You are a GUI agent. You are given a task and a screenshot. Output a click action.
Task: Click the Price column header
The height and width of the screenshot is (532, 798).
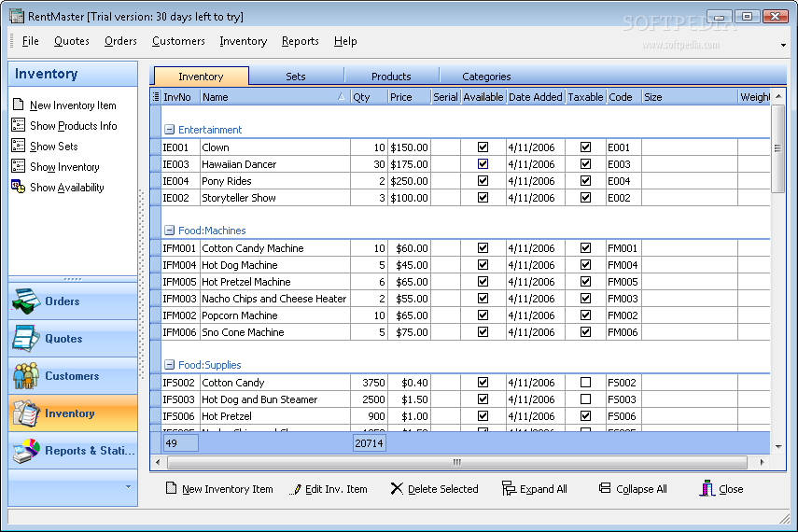[409, 97]
